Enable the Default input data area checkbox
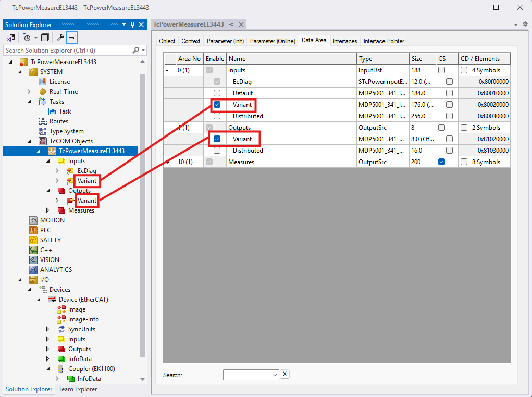The image size is (532, 397). pyautogui.click(x=217, y=93)
